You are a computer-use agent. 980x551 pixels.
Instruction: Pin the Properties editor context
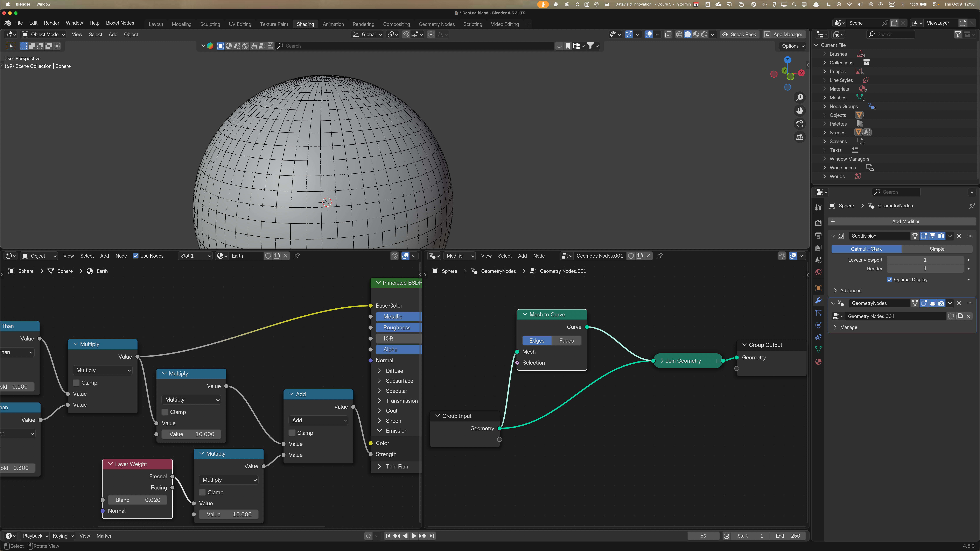[x=972, y=206]
